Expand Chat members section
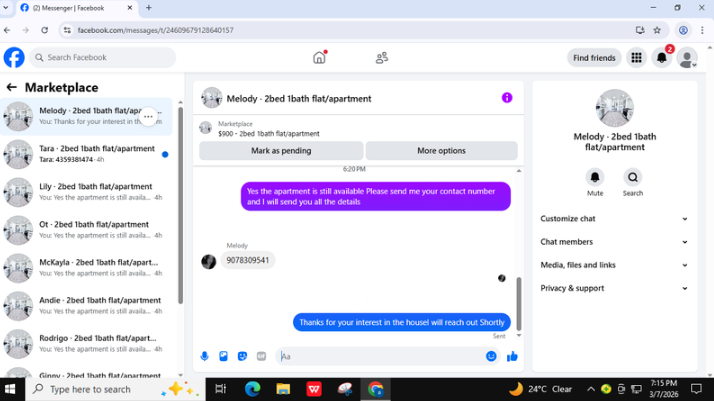 (614, 242)
